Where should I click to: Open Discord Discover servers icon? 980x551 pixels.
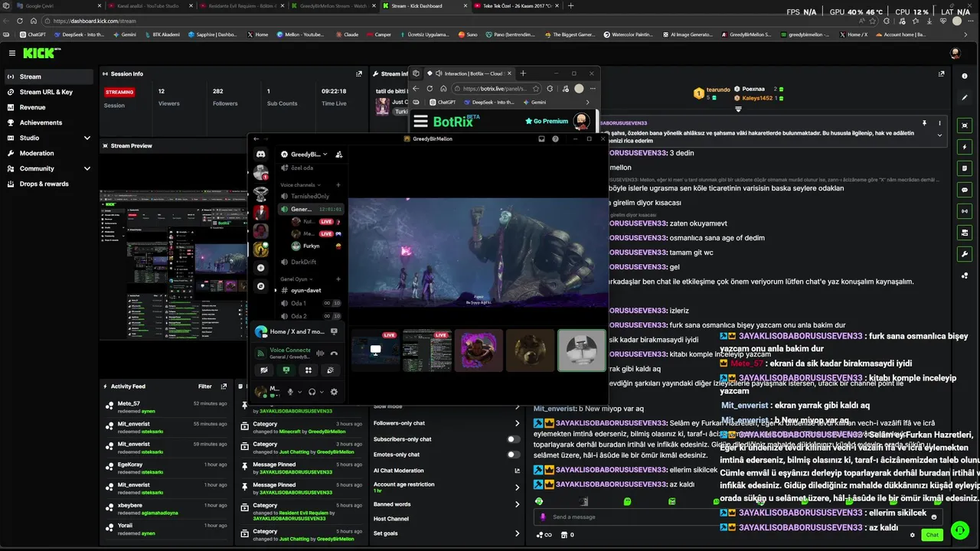pyautogui.click(x=260, y=286)
